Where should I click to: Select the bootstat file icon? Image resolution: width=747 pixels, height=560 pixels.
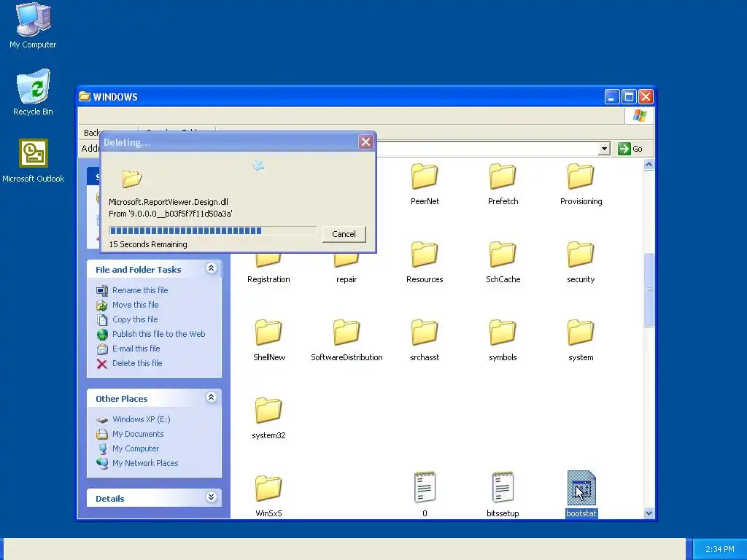pos(581,488)
